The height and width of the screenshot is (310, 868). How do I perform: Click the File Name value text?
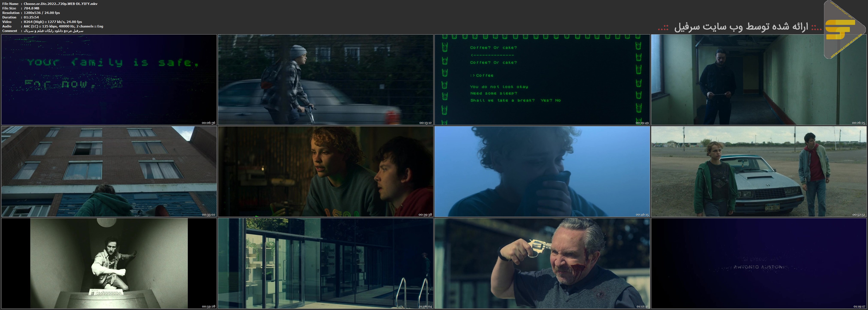coord(61,4)
